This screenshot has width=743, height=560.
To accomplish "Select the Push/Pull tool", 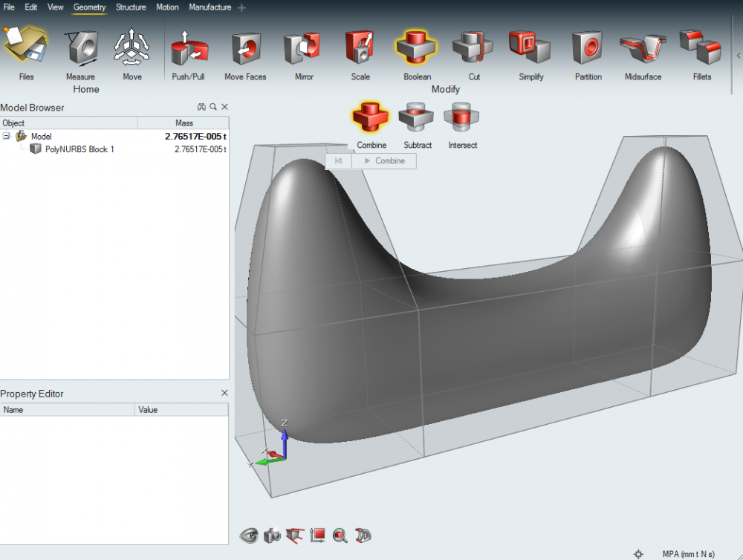I will 189,48.
